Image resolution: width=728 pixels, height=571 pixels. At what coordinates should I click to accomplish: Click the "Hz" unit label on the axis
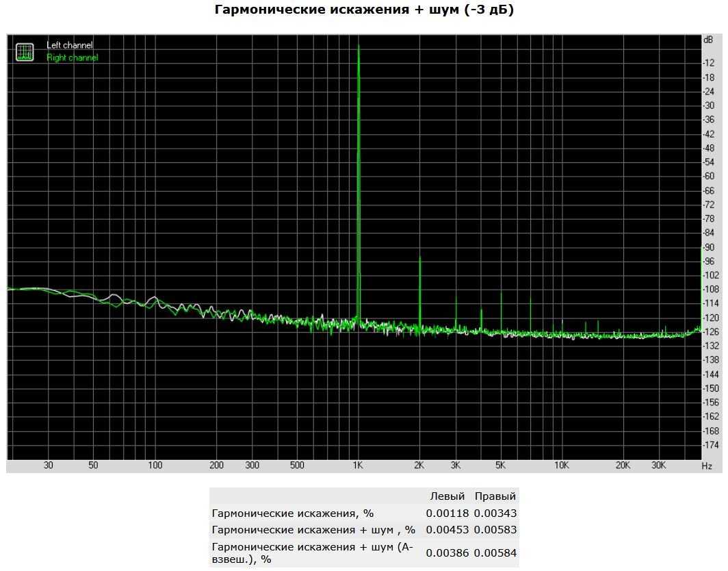(707, 466)
